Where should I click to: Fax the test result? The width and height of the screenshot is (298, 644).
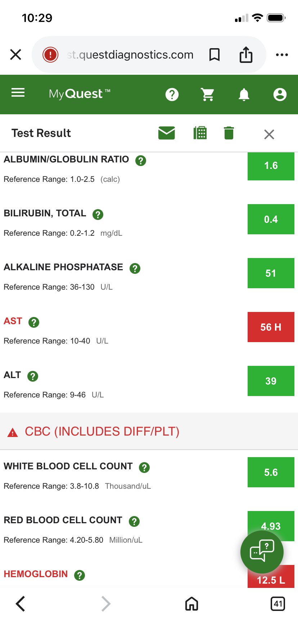coord(200,133)
